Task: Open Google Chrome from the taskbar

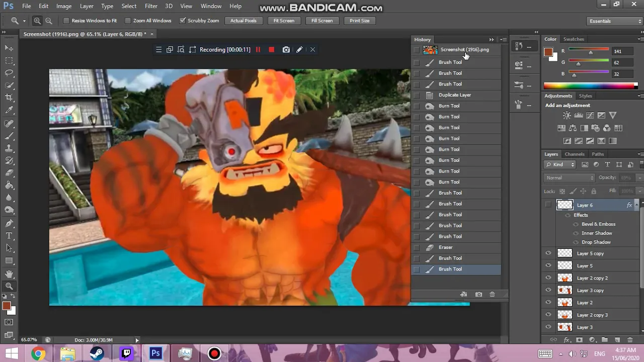Action: coord(38,353)
